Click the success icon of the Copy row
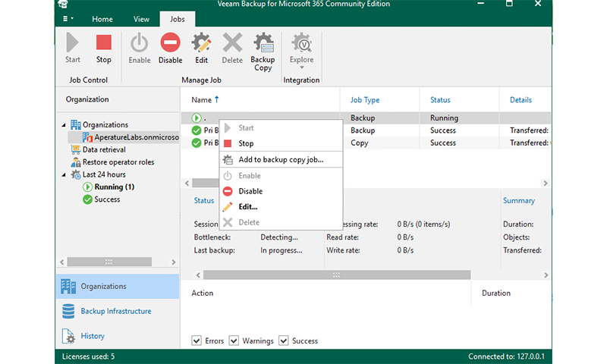Image resolution: width=607 pixels, height=364 pixels. pos(197,143)
